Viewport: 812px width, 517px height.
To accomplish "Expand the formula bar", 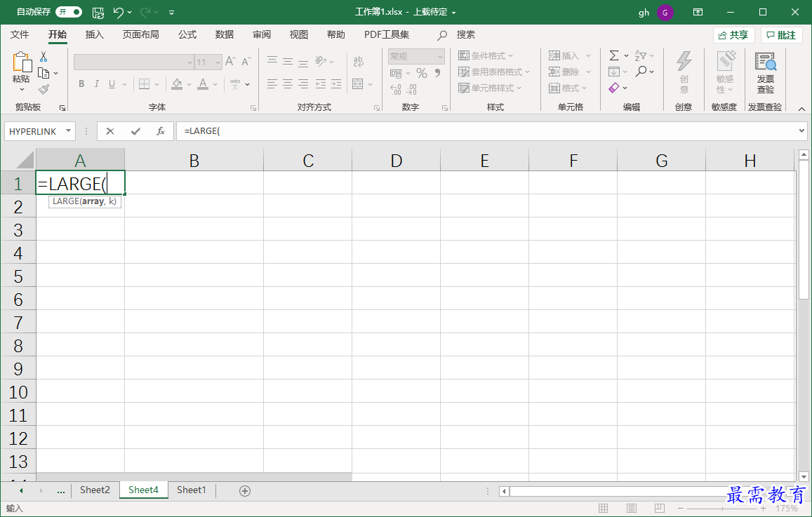I will pyautogui.click(x=802, y=131).
